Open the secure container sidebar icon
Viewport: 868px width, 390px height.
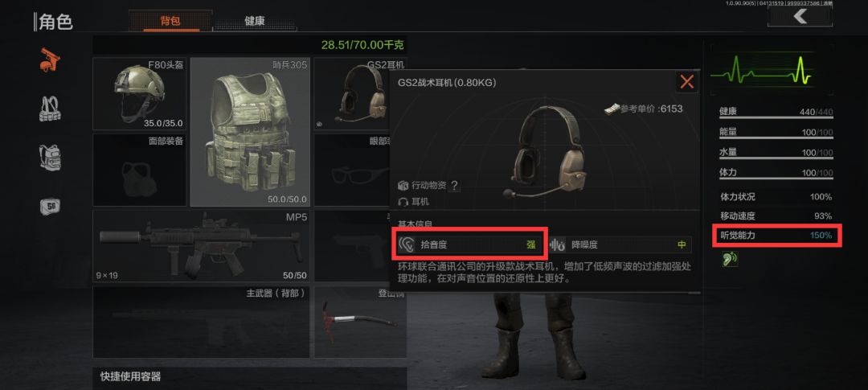coord(50,207)
